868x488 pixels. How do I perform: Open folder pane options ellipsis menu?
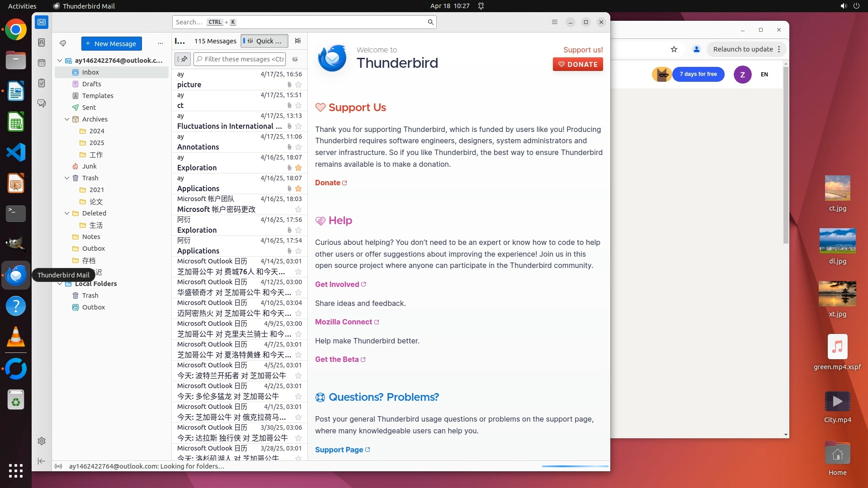(x=160, y=43)
